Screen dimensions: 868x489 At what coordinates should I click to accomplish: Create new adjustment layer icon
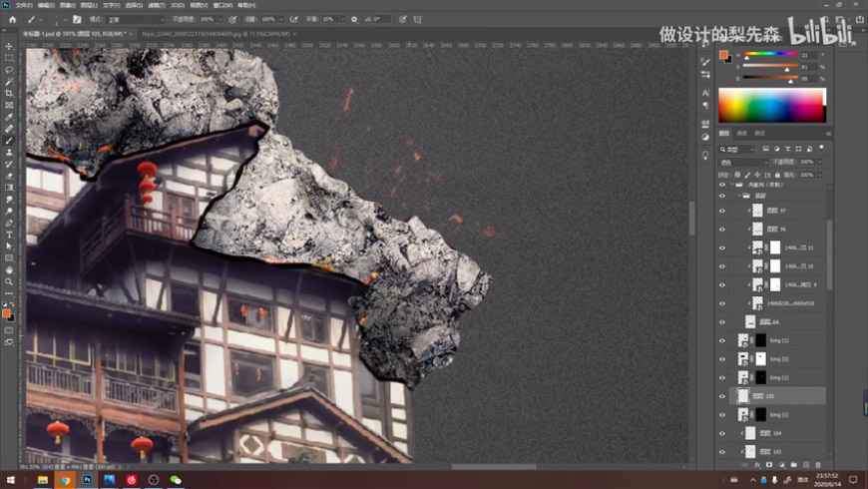coord(781,465)
